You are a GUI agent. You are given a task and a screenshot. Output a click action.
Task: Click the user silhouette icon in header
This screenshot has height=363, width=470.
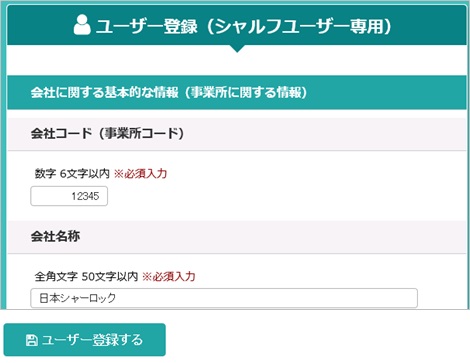[82, 25]
